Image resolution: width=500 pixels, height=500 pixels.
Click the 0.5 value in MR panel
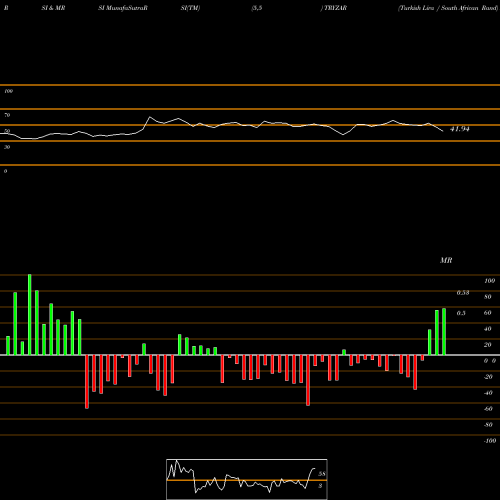click(461, 313)
